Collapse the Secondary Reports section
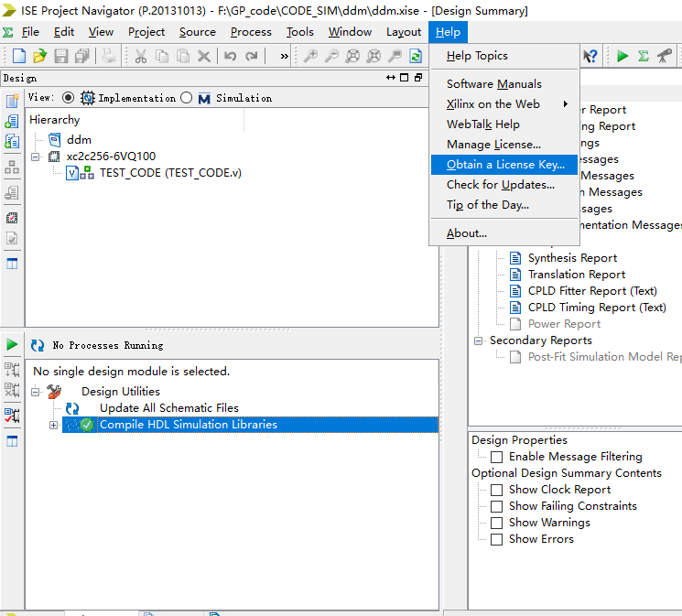 (x=479, y=340)
